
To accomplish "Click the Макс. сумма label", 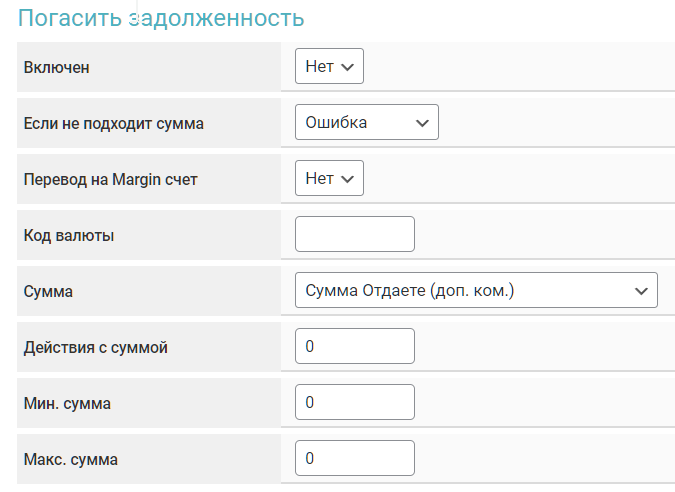I will 70,460.
